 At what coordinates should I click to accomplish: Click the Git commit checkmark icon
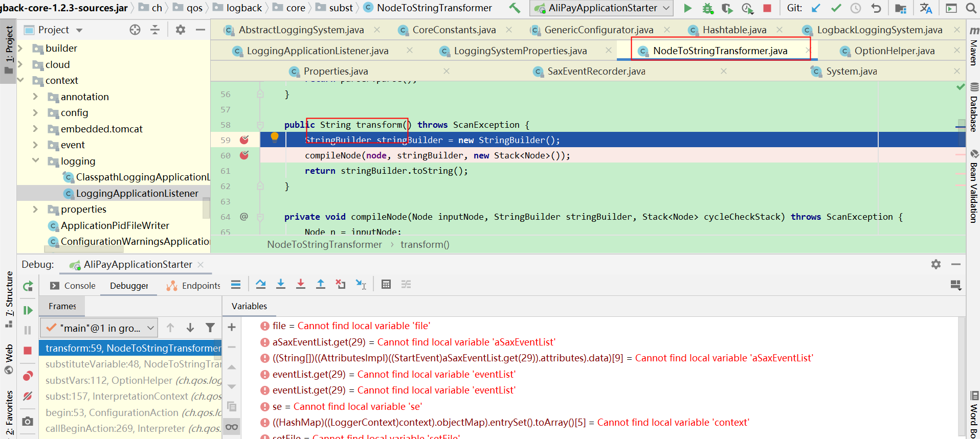tap(836, 8)
